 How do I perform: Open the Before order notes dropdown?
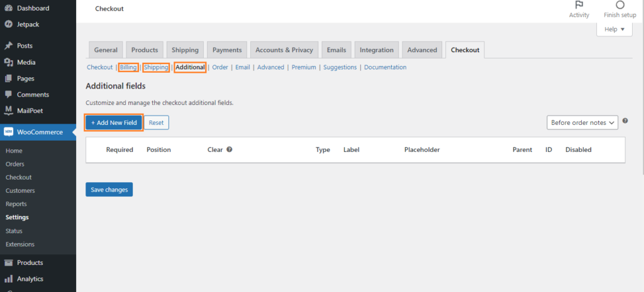tap(582, 122)
